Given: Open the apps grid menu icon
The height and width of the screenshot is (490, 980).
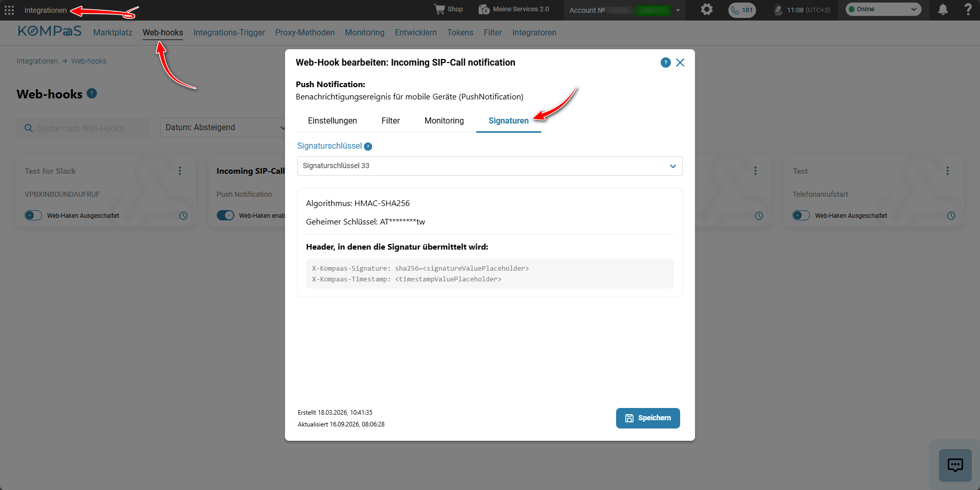Looking at the screenshot, I should click(9, 10).
